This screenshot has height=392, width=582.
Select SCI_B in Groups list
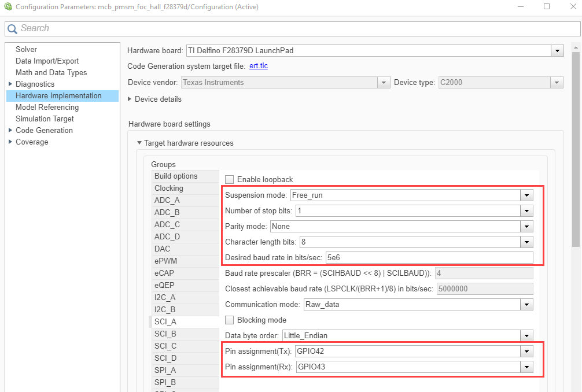[x=165, y=334]
